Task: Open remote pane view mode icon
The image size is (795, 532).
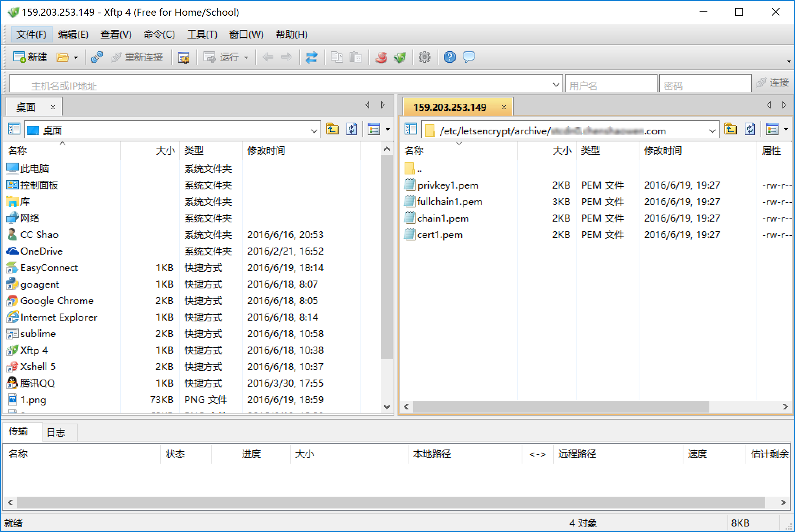Action: point(772,129)
